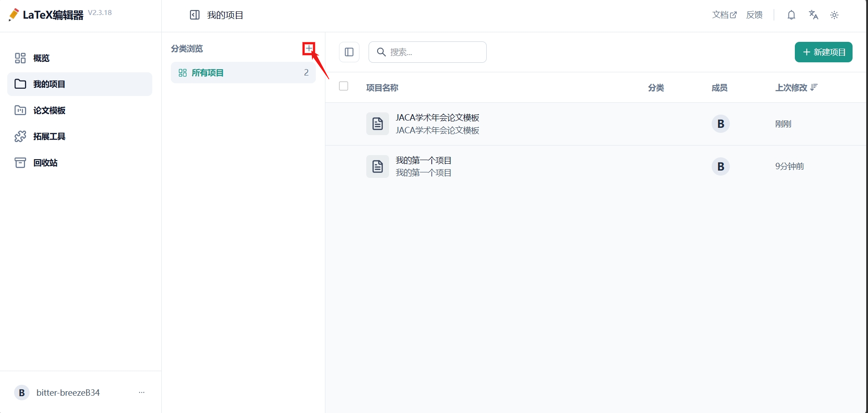Click member avatar B in 我的第一个项目 row
Viewport: 868px width, 413px height.
click(x=721, y=166)
